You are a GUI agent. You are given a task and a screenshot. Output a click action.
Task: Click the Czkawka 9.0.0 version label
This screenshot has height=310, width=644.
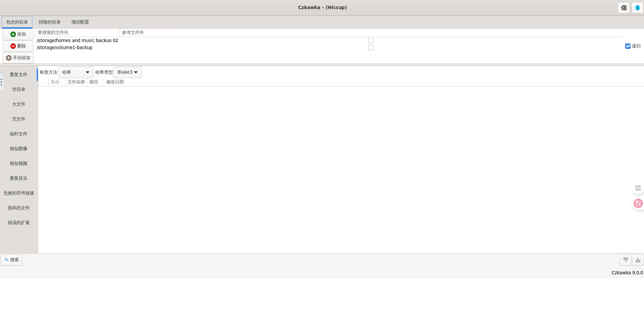(x=627, y=273)
